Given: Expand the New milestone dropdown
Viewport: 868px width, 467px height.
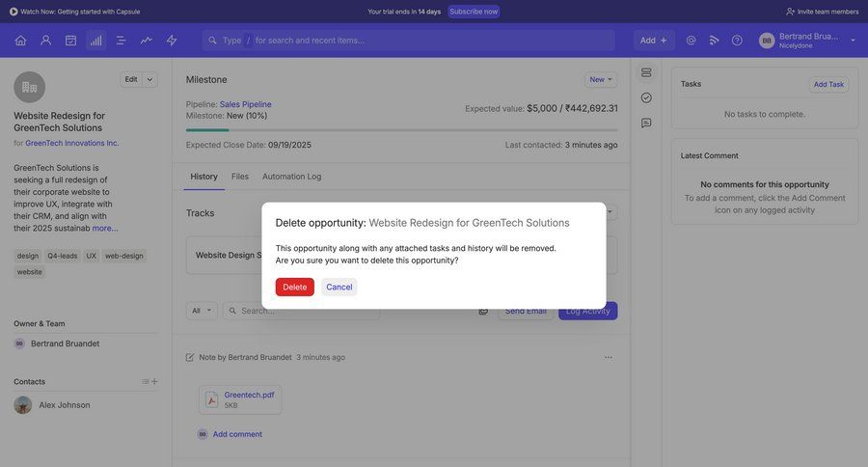Looking at the screenshot, I should (x=601, y=79).
